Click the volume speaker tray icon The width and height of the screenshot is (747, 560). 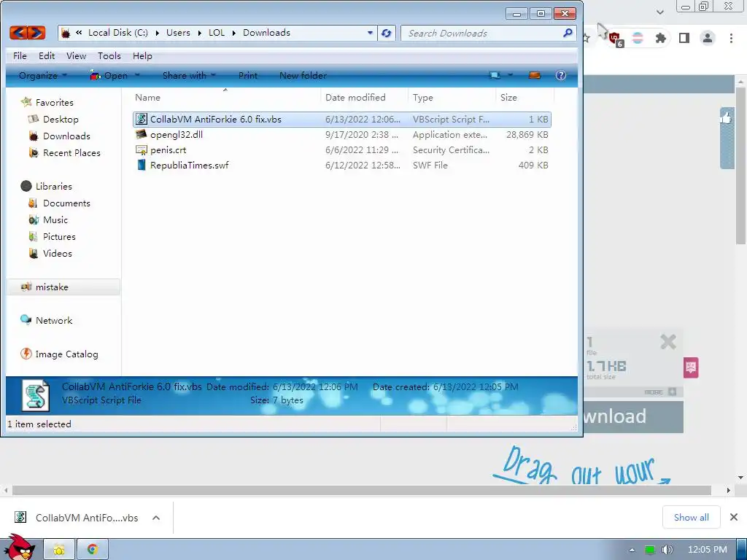click(667, 550)
